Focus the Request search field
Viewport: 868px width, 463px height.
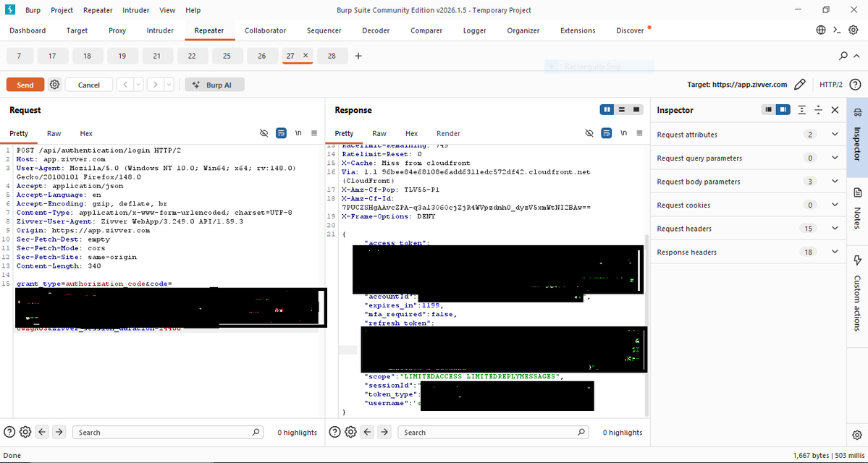[x=168, y=432]
